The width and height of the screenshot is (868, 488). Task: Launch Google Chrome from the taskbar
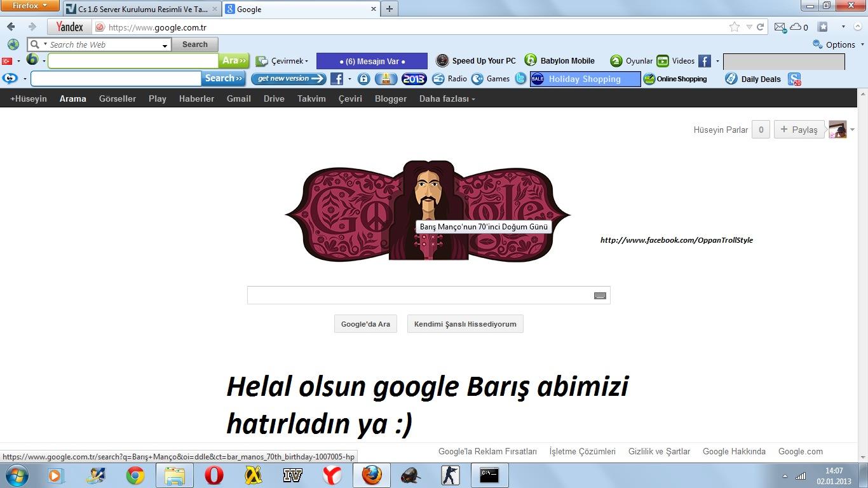click(135, 475)
